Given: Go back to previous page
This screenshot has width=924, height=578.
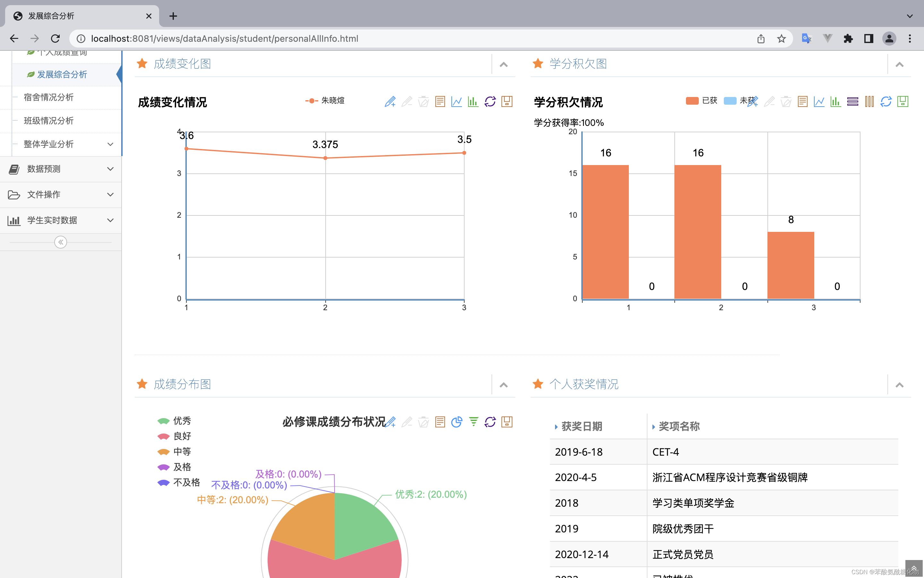Looking at the screenshot, I should tap(14, 39).
